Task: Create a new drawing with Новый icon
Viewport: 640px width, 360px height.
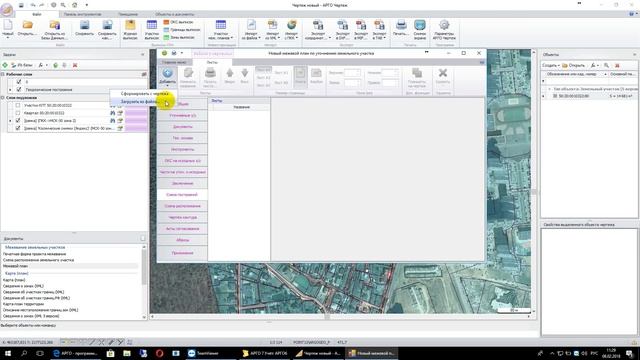Action: pyautogui.click(x=8, y=28)
